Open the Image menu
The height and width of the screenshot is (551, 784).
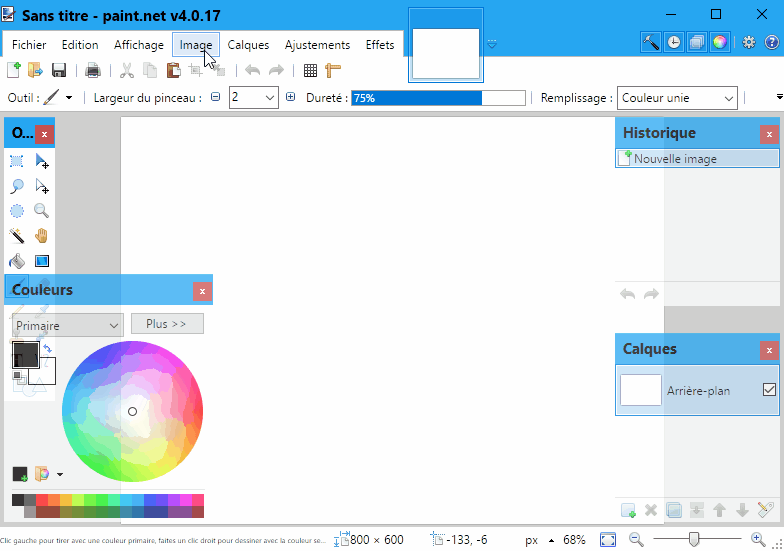[196, 45]
